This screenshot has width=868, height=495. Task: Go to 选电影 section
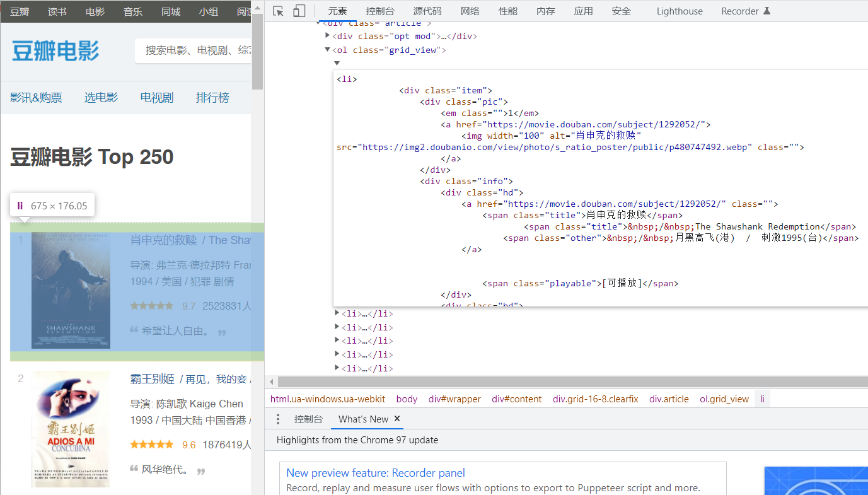pyautogui.click(x=101, y=98)
